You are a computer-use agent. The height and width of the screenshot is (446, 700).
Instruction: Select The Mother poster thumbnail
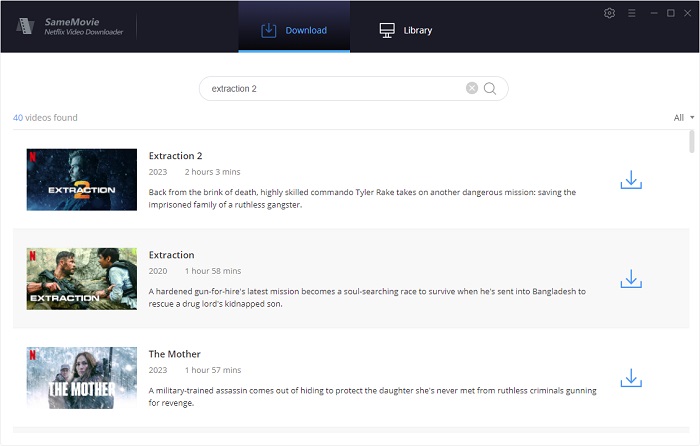pyautogui.click(x=82, y=378)
